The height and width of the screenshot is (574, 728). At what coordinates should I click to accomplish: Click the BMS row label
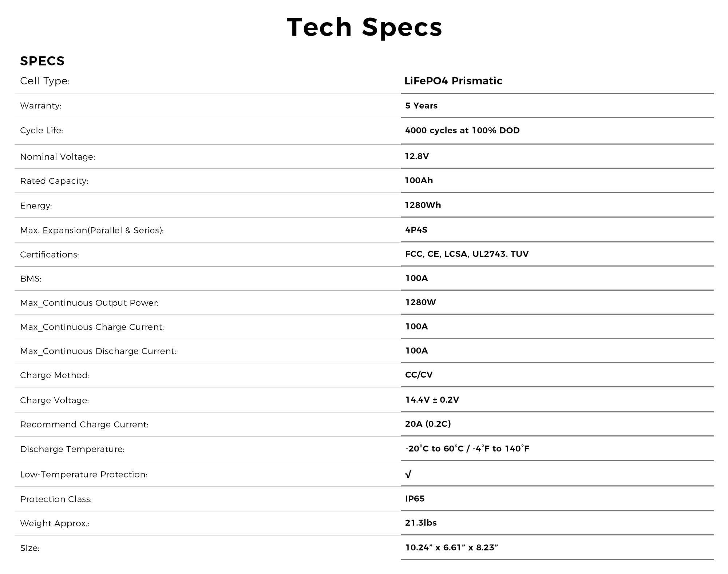31,279
